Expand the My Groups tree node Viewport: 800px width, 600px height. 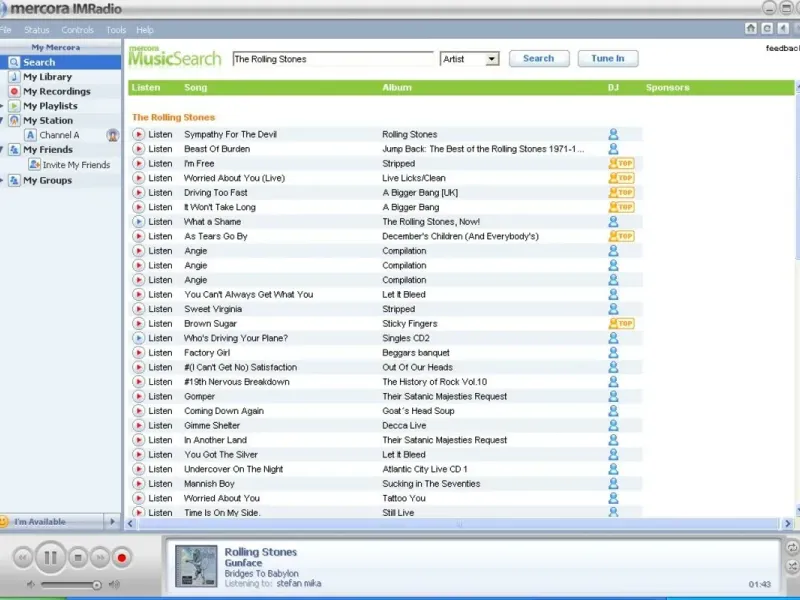point(2,180)
